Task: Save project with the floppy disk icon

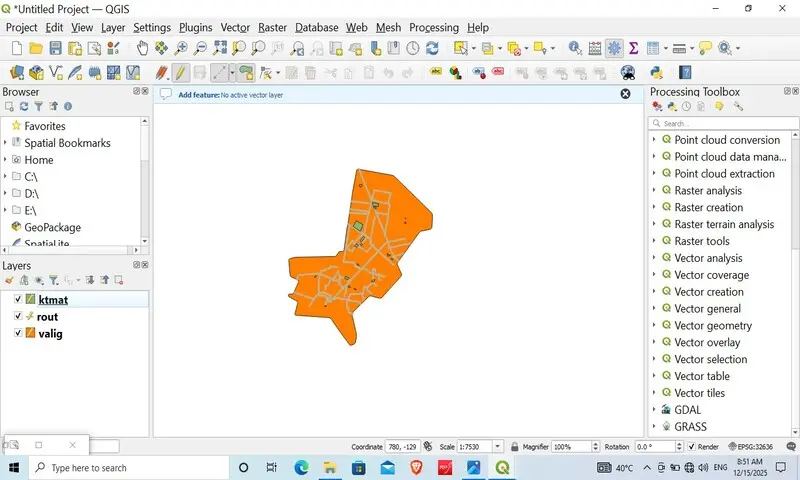Action: click(x=55, y=48)
